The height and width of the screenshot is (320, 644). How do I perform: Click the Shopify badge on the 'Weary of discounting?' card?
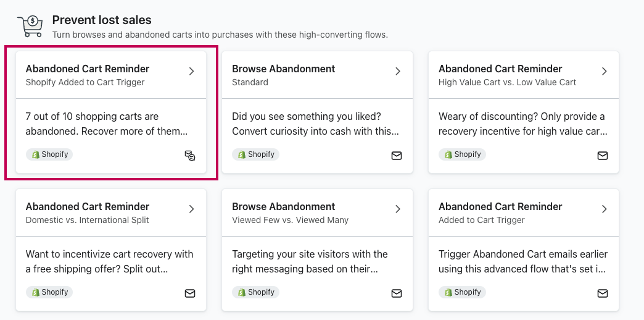tap(462, 154)
